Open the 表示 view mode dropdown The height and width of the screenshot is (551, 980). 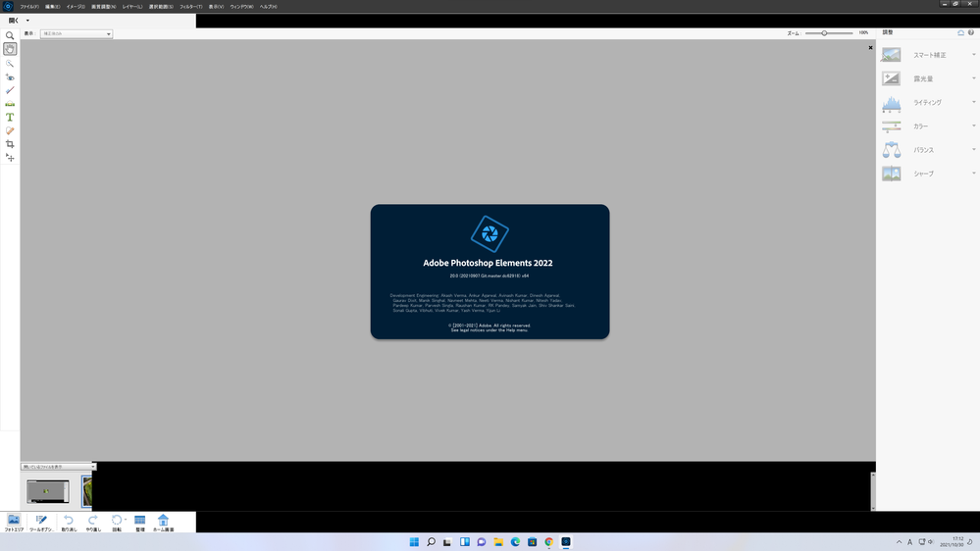click(77, 33)
